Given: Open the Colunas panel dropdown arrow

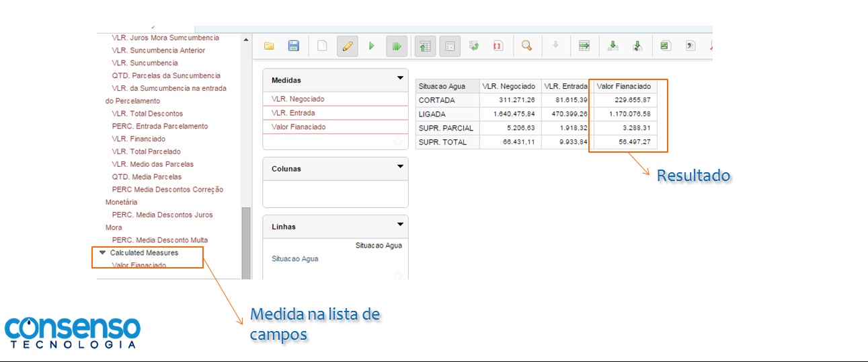Looking at the screenshot, I should pyautogui.click(x=401, y=167).
